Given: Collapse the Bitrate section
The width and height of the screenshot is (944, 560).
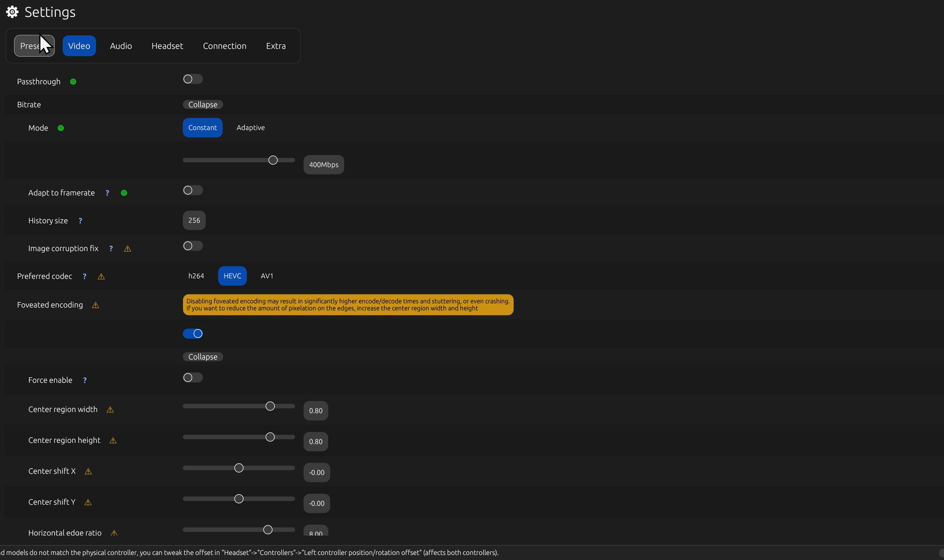Looking at the screenshot, I should 203,104.
